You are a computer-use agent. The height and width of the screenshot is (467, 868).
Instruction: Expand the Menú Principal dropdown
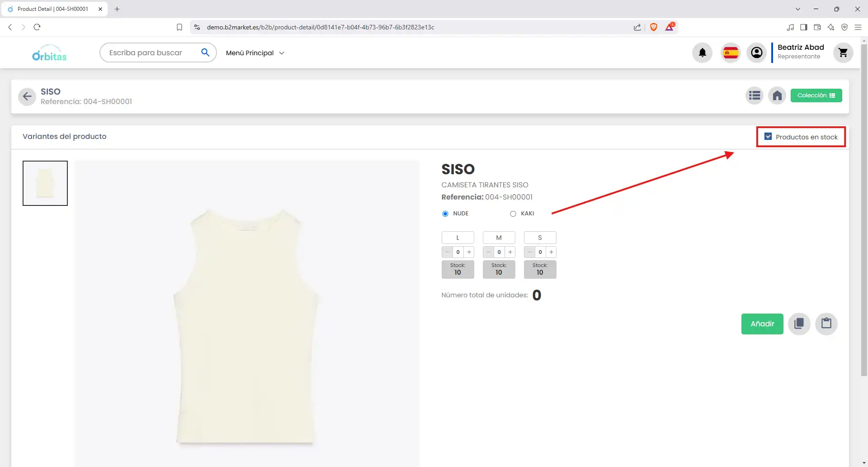click(x=255, y=53)
